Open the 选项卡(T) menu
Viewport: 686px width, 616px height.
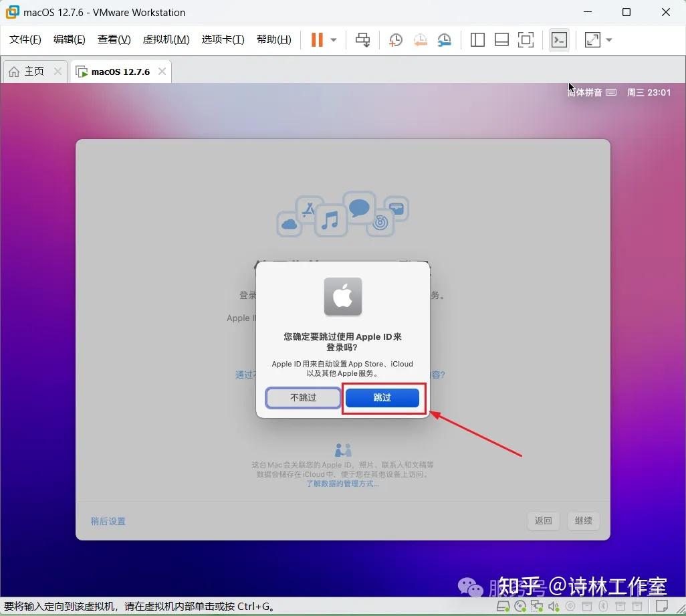223,39
